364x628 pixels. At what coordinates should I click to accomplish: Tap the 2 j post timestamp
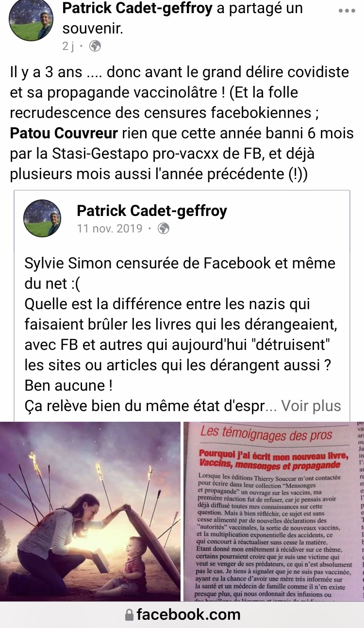(x=68, y=46)
